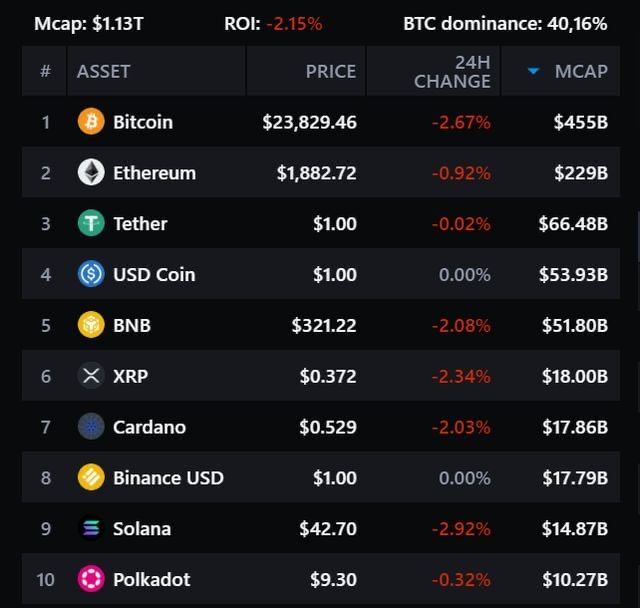Click the Polkadot logo icon

[x=91, y=579]
